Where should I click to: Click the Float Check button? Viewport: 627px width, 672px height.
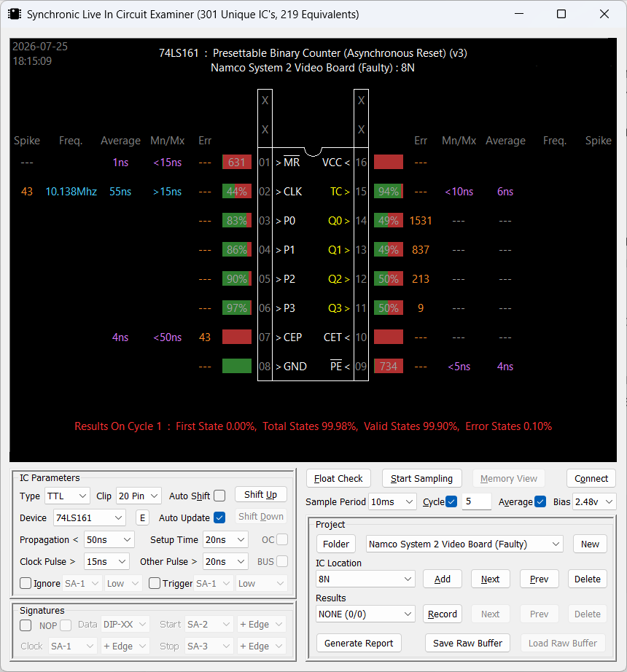pos(338,478)
